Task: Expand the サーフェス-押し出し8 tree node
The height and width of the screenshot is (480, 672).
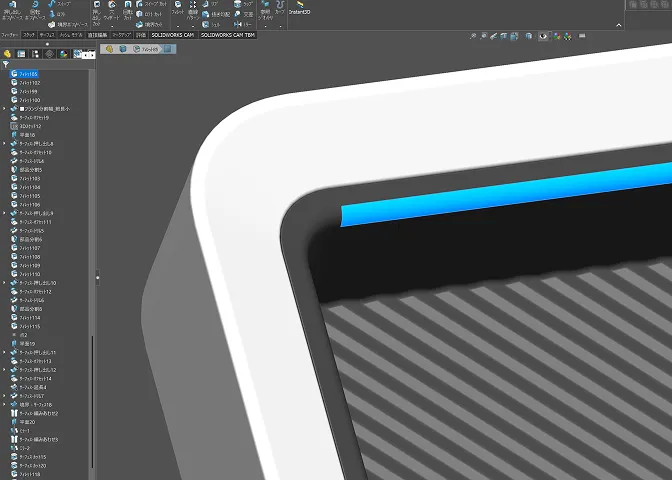Action: [5, 143]
